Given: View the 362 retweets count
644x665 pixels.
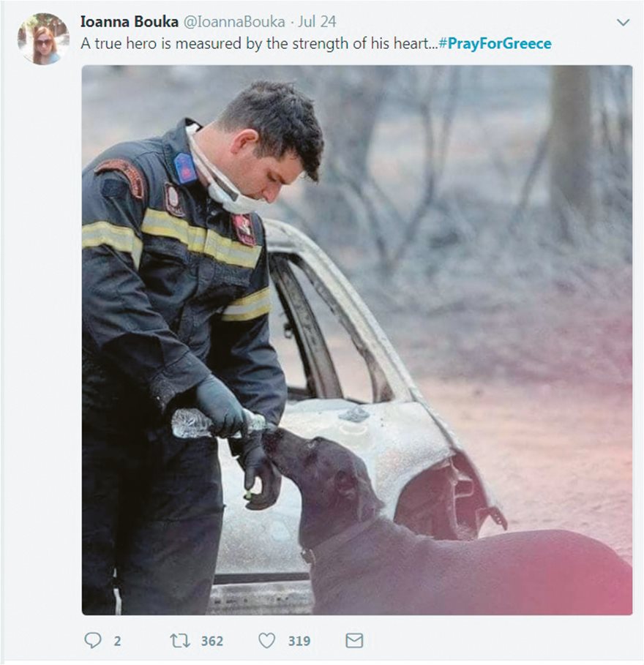Looking at the screenshot, I should coord(212,641).
